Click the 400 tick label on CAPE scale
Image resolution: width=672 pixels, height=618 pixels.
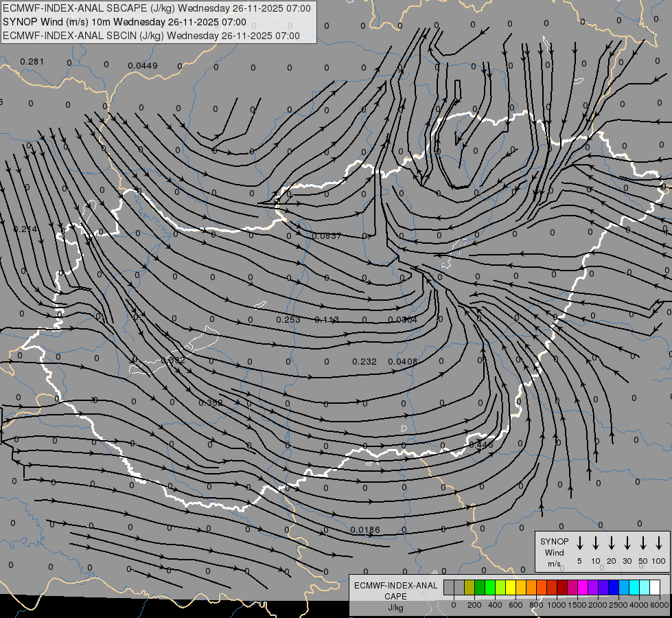(x=495, y=605)
